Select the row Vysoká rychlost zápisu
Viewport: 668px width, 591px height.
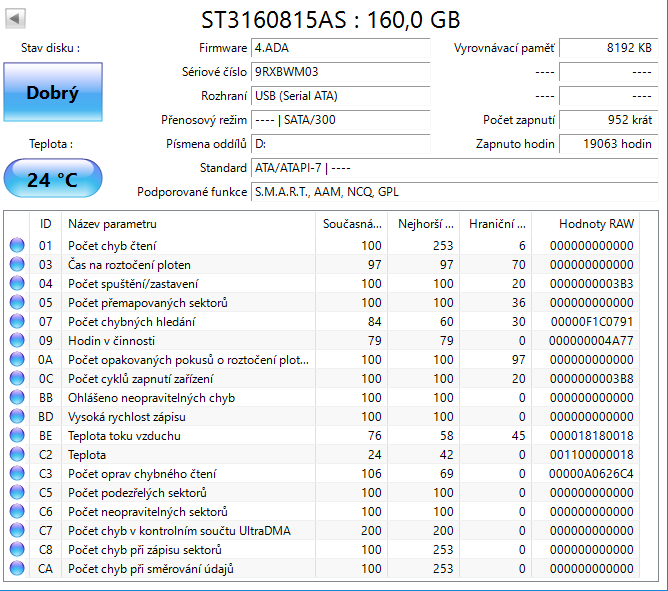(x=322, y=416)
